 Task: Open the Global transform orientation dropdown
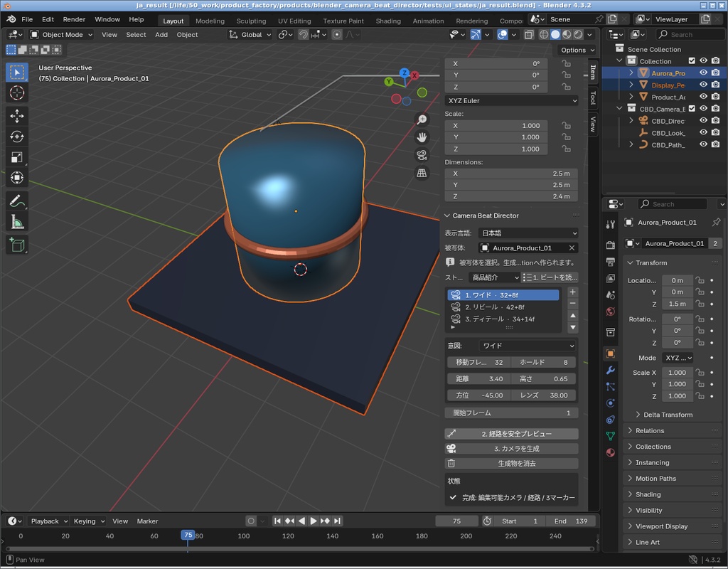click(250, 35)
